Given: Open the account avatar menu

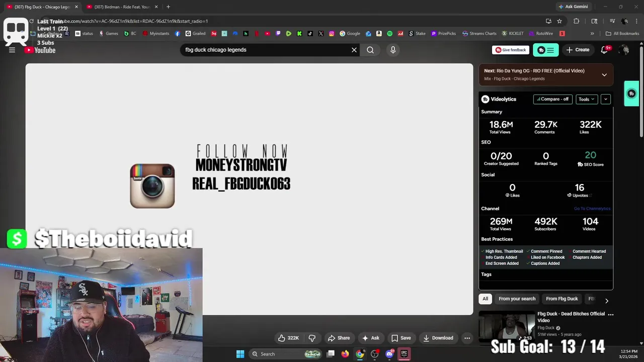Looking at the screenshot, I should (624, 50).
